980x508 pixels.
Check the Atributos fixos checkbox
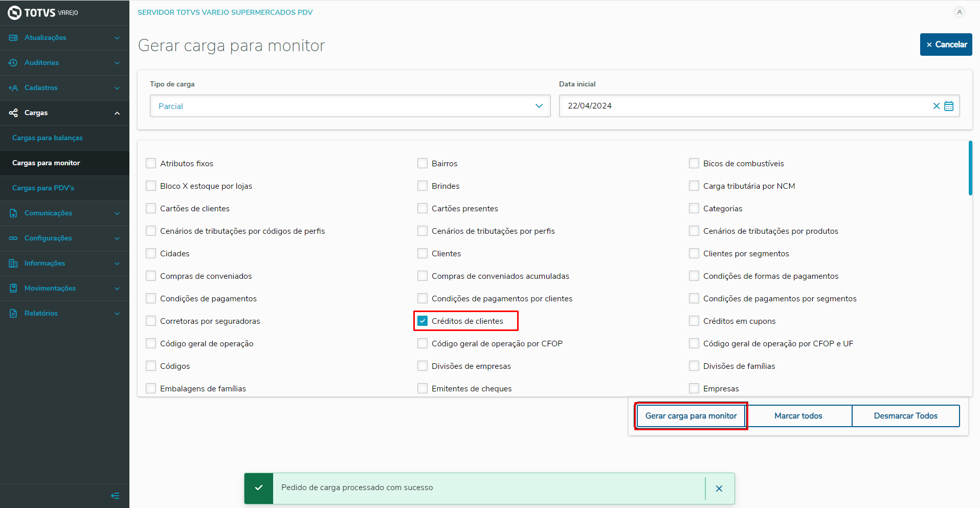click(x=151, y=163)
